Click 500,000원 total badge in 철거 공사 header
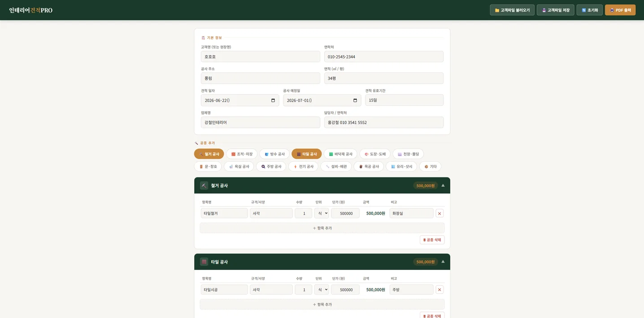 point(425,185)
